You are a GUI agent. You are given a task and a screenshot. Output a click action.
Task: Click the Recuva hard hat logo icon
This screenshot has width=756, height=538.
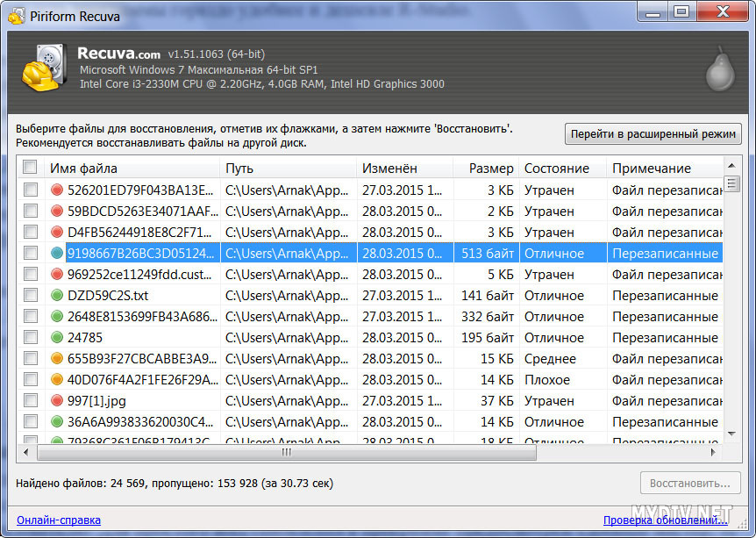point(39,69)
